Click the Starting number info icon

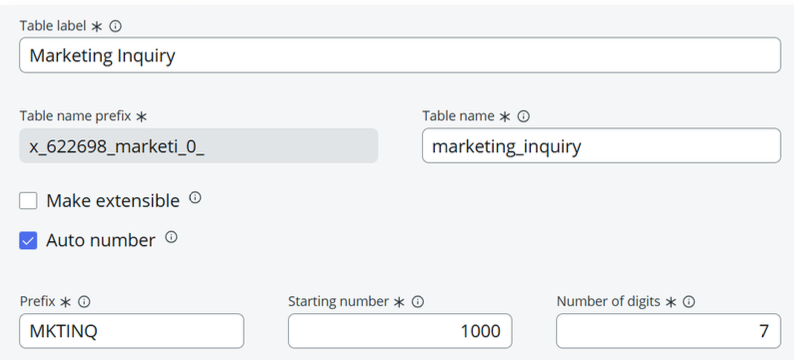(x=417, y=302)
